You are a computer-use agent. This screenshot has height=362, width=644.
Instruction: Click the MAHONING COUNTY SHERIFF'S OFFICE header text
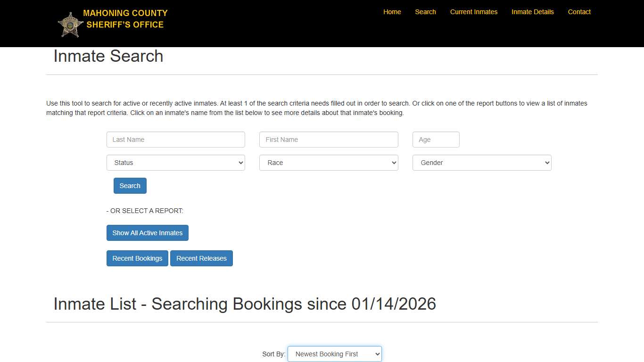(x=125, y=19)
